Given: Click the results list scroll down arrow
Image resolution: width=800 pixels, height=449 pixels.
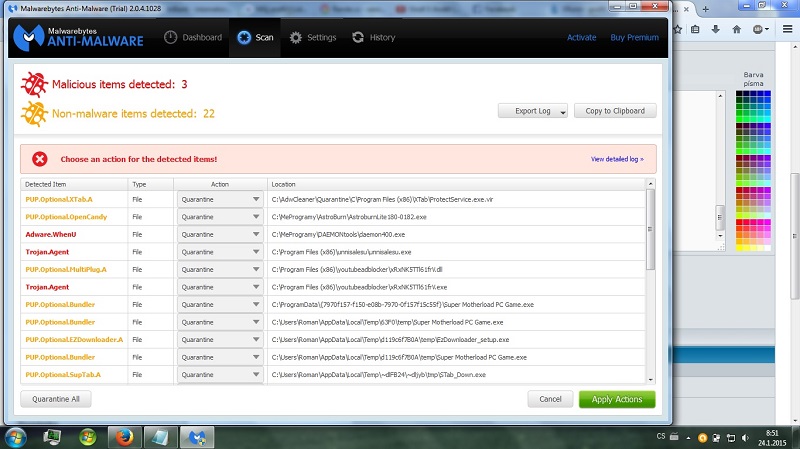Looking at the screenshot, I should tap(651, 380).
